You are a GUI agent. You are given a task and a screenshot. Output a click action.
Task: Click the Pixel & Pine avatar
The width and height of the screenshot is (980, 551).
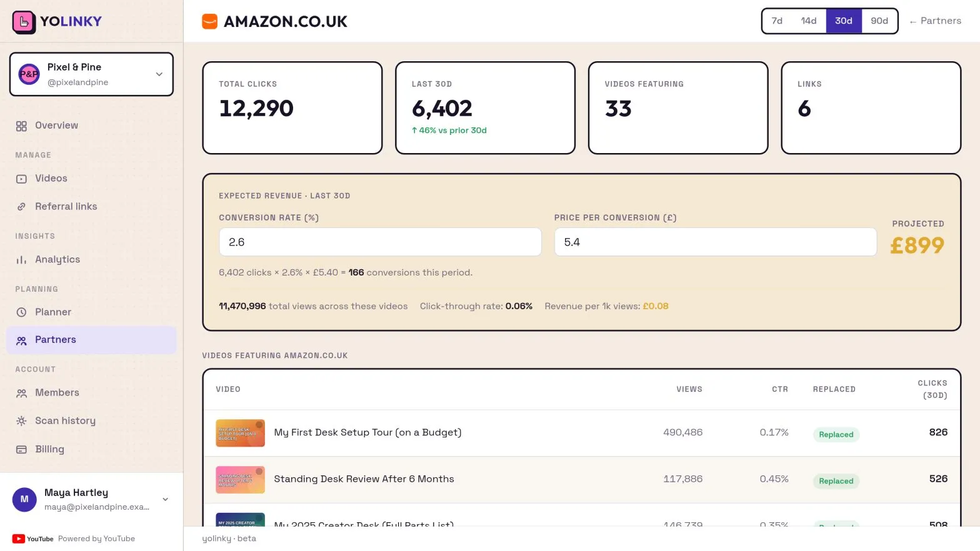tap(29, 74)
